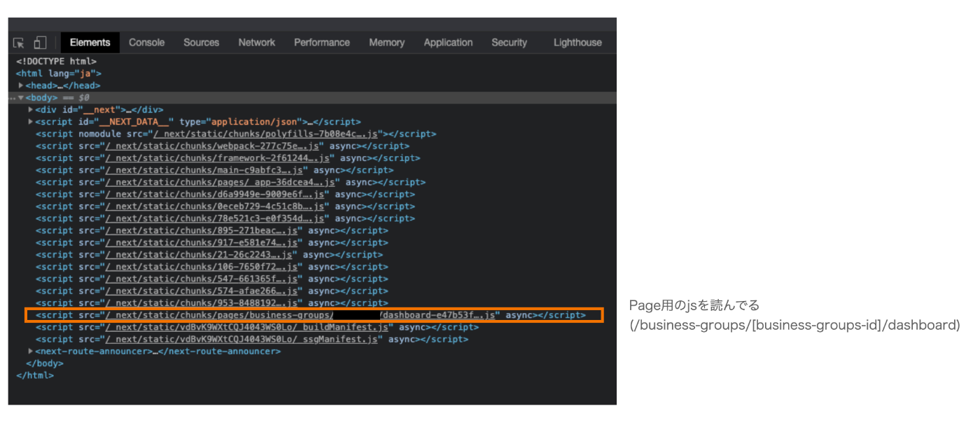
Task: Select the <!DOCTYPE html> line
Action: 57,62
